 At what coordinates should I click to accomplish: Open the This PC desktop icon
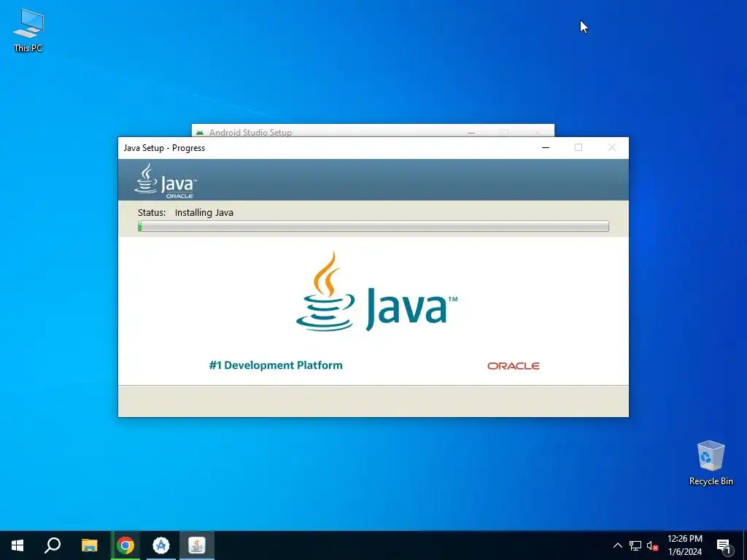[x=28, y=30]
